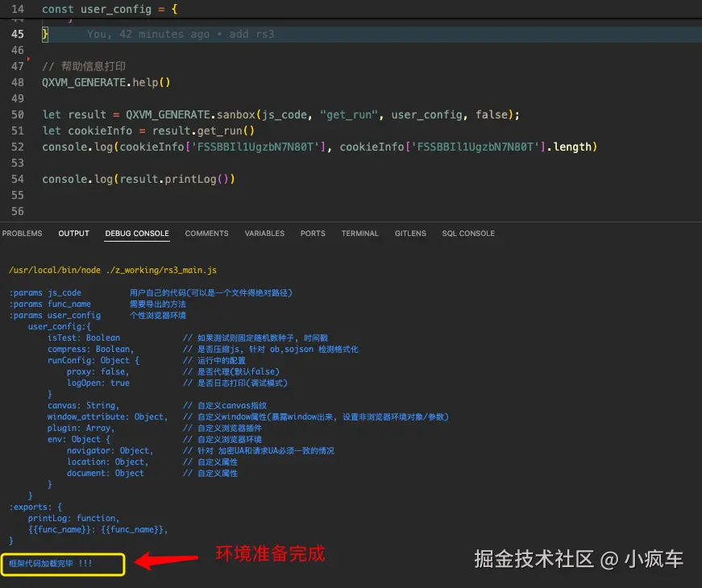Switch to the TERMINAL tab
Screen dimensions: 702x588
pyautogui.click(x=360, y=233)
